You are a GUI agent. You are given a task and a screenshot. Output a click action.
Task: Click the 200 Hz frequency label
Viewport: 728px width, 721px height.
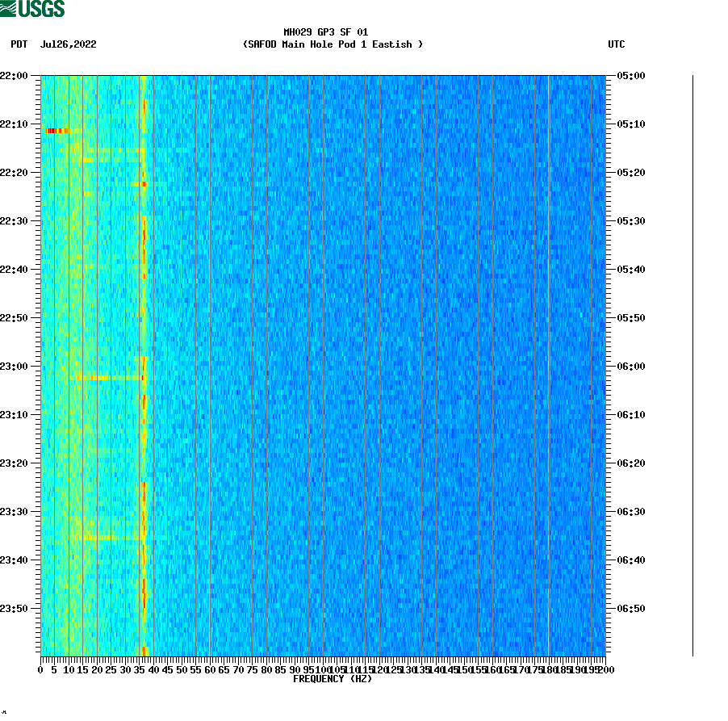pyautogui.click(x=607, y=669)
